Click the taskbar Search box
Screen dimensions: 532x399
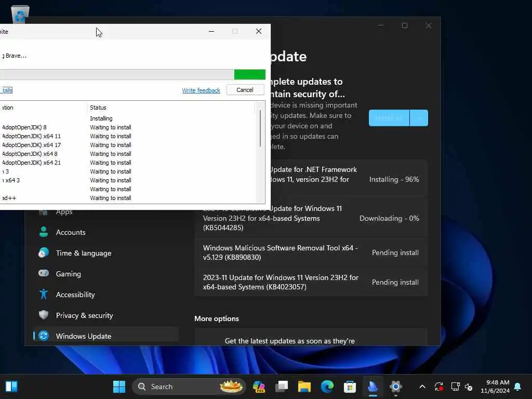(189, 387)
